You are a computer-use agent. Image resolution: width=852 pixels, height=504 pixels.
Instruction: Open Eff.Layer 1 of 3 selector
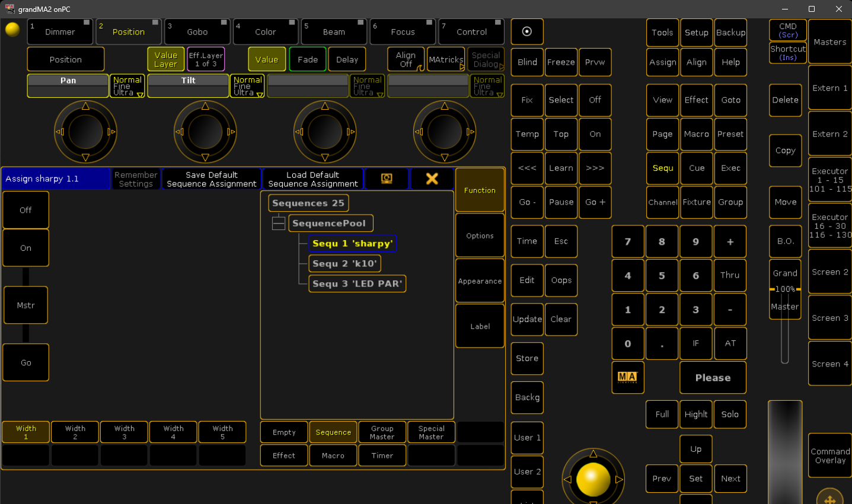coord(206,59)
